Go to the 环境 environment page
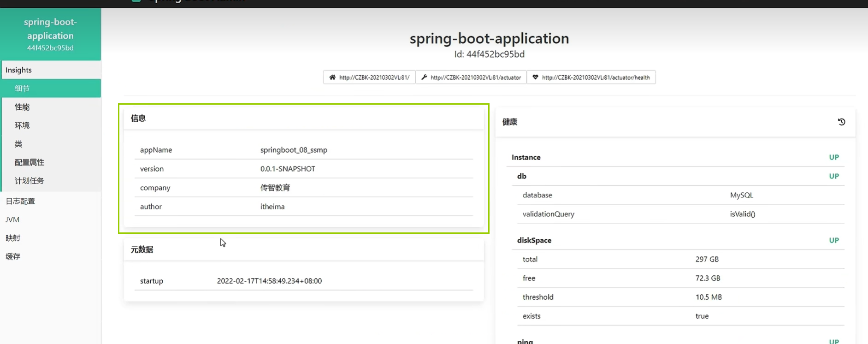The image size is (868, 344). pos(22,125)
